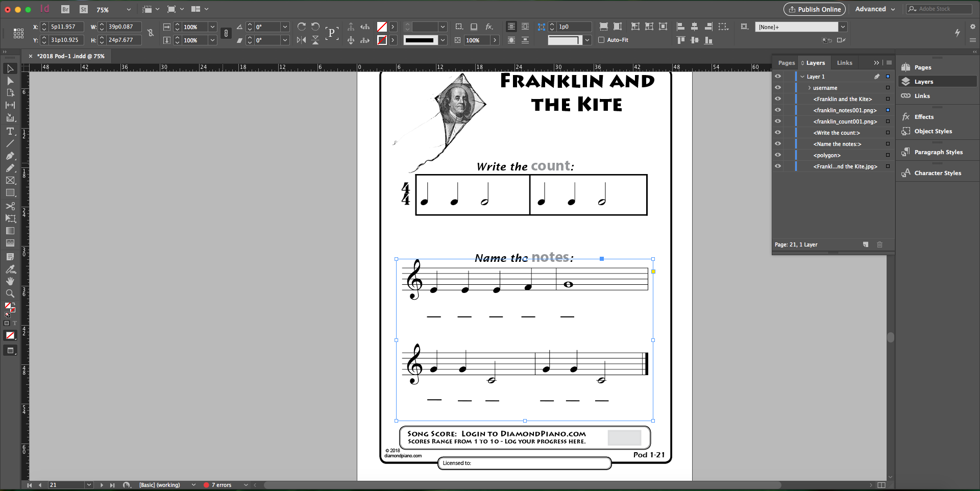Select the Gap tool
The width and height of the screenshot is (980, 491).
click(x=10, y=105)
